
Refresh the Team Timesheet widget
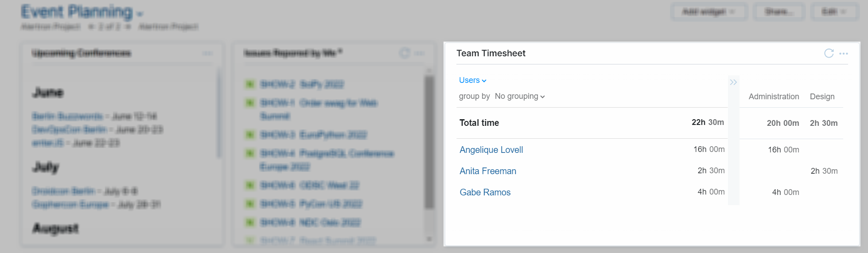click(x=829, y=54)
